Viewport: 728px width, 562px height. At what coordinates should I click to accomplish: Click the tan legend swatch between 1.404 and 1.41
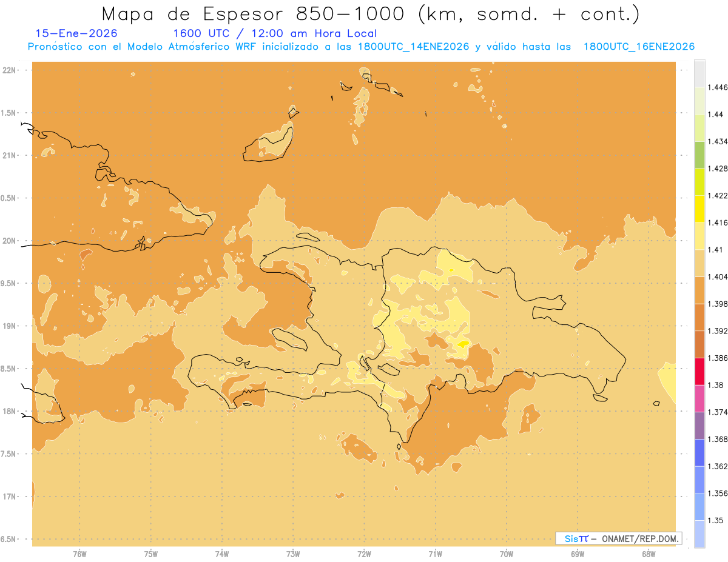[x=699, y=263]
